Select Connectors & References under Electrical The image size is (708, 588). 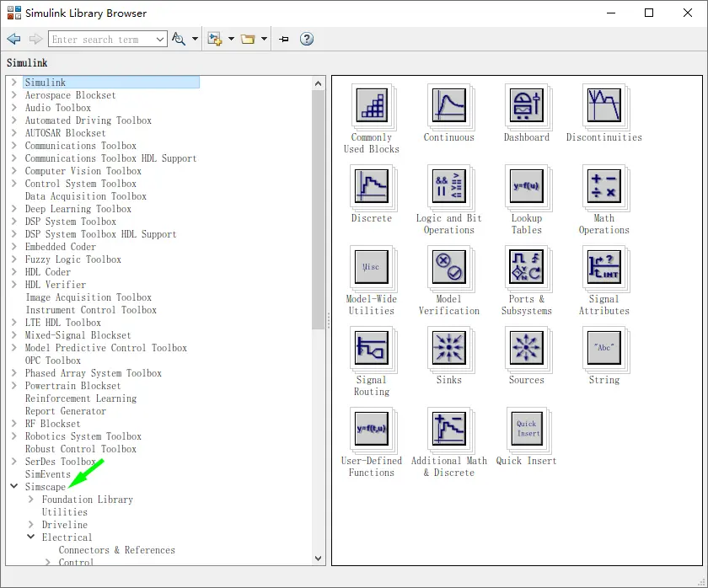116,550
